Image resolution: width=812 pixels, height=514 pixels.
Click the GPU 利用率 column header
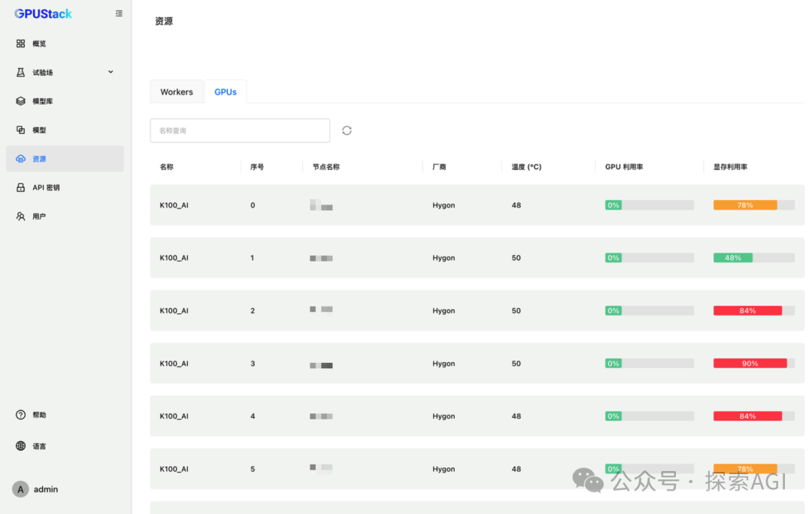point(624,167)
